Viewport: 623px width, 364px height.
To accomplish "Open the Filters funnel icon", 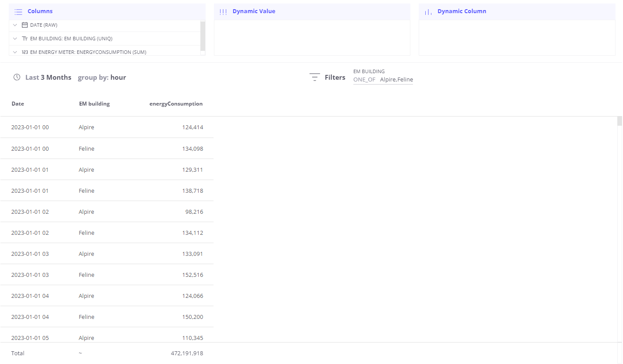I will (x=315, y=78).
